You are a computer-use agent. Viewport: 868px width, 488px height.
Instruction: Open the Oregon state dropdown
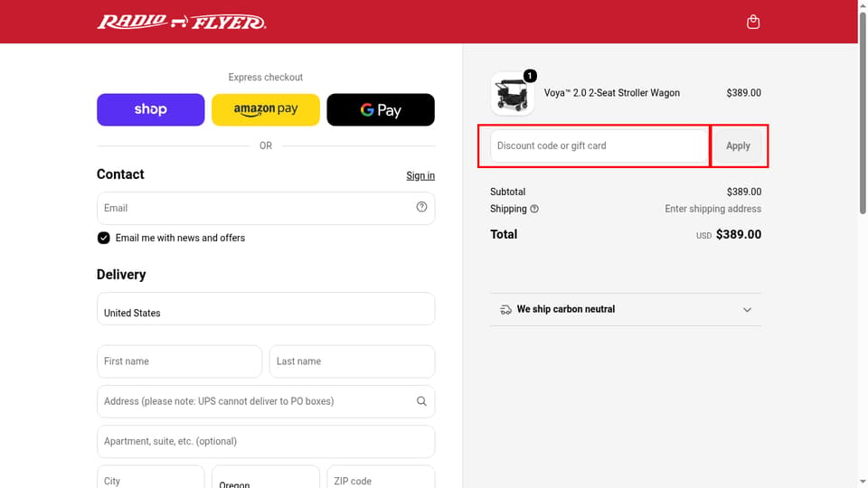pos(266,479)
